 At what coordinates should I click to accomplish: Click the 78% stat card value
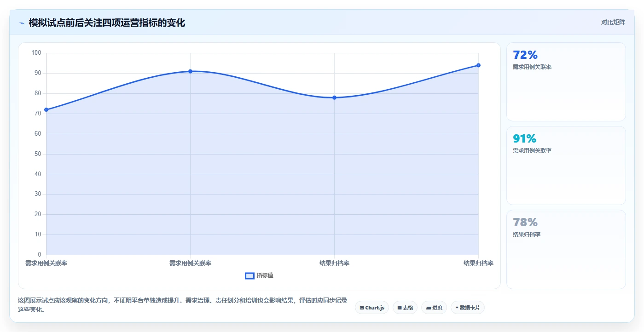(x=525, y=223)
